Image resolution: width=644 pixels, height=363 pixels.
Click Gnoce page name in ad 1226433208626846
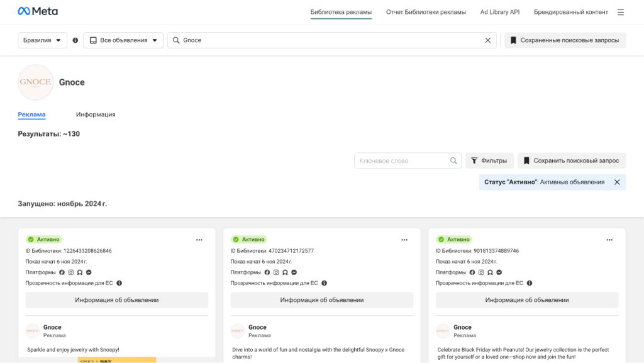(x=52, y=327)
